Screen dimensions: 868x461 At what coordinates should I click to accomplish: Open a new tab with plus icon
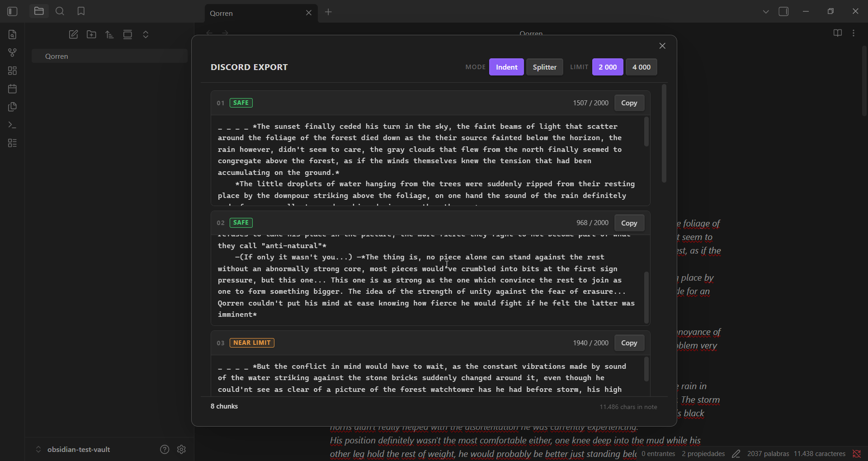click(329, 12)
